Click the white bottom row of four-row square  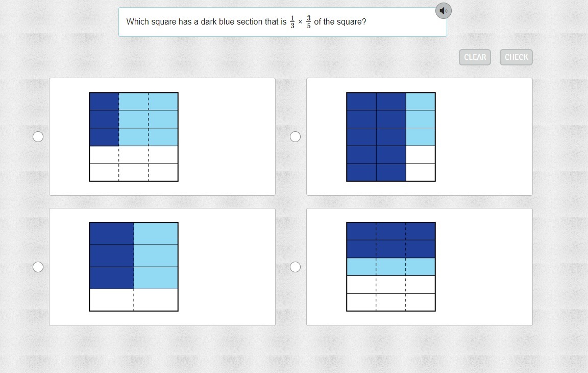tap(134, 300)
